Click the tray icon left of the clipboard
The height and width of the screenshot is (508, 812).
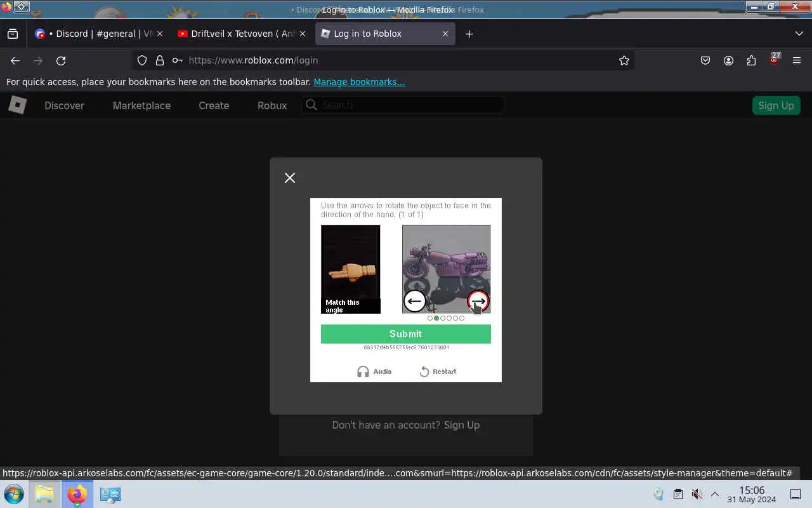click(x=658, y=494)
